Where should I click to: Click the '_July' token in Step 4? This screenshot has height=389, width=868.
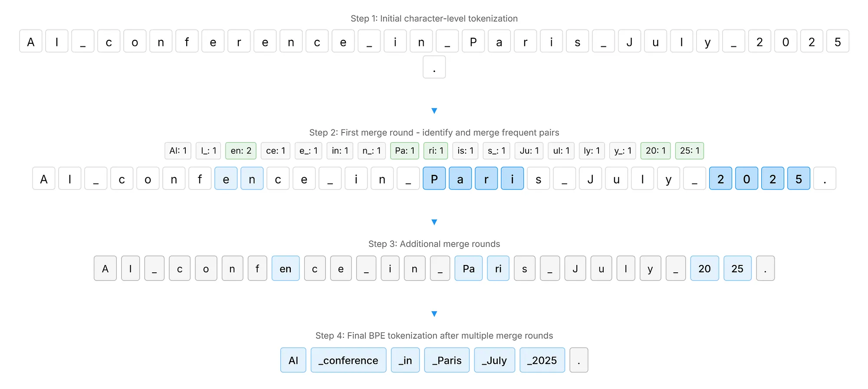pyautogui.click(x=494, y=360)
